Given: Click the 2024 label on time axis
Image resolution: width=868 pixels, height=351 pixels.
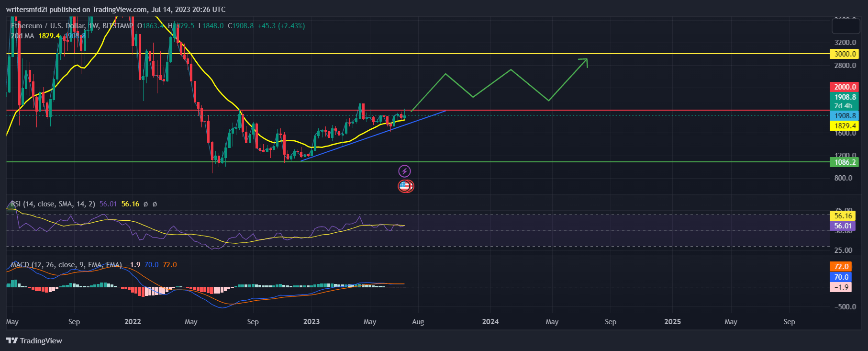Looking at the screenshot, I should [x=490, y=322].
